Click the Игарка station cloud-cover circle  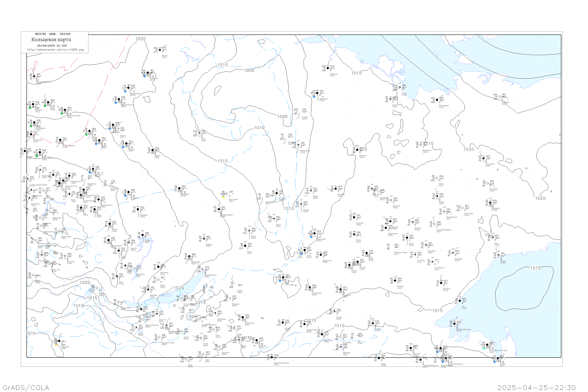(160, 50)
